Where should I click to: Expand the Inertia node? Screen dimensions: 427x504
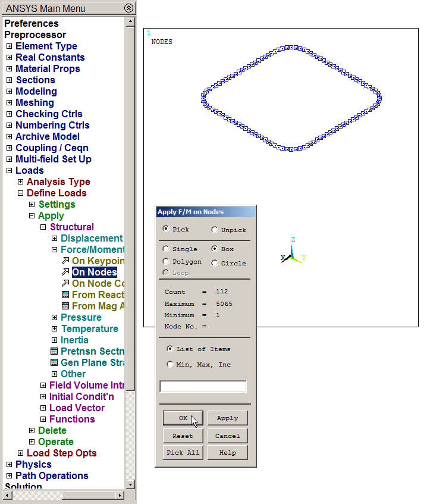coord(54,340)
